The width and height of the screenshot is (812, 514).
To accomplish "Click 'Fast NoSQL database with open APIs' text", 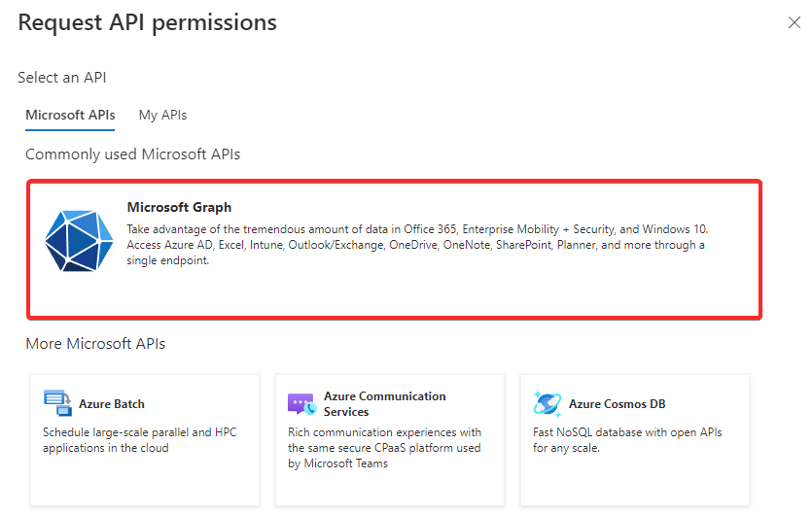I will point(627,440).
